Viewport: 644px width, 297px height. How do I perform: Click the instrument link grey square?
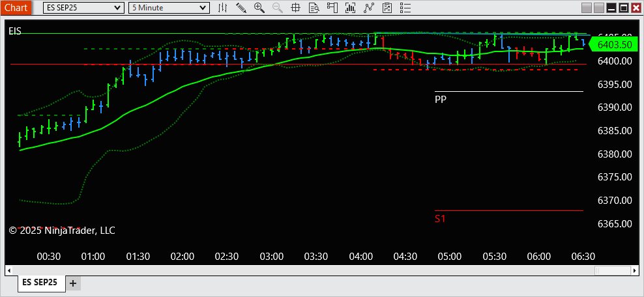(587, 8)
